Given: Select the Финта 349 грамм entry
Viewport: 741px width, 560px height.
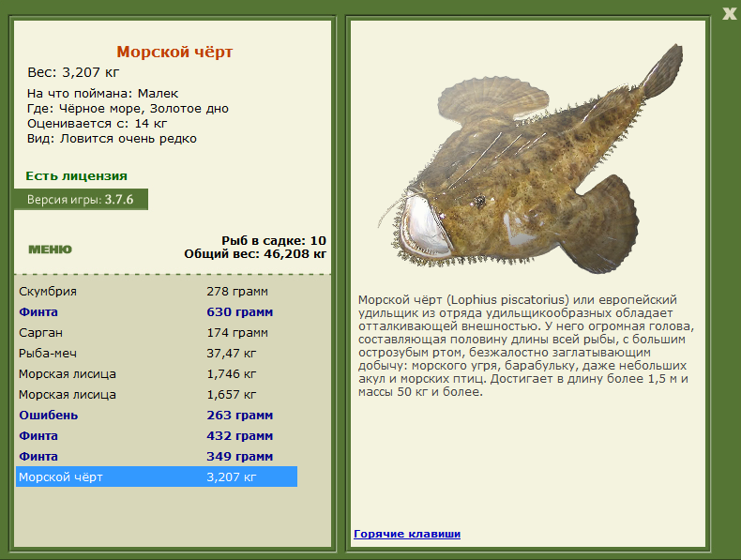Looking at the screenshot, I should point(157,457).
